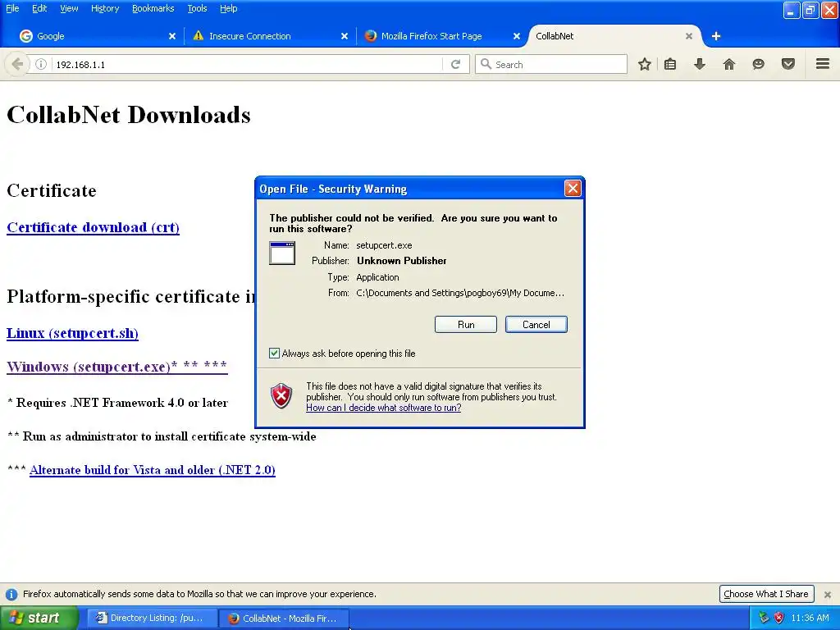The image size is (840, 630).
Task: Click Cancel in the security warning
Action: [536, 325]
